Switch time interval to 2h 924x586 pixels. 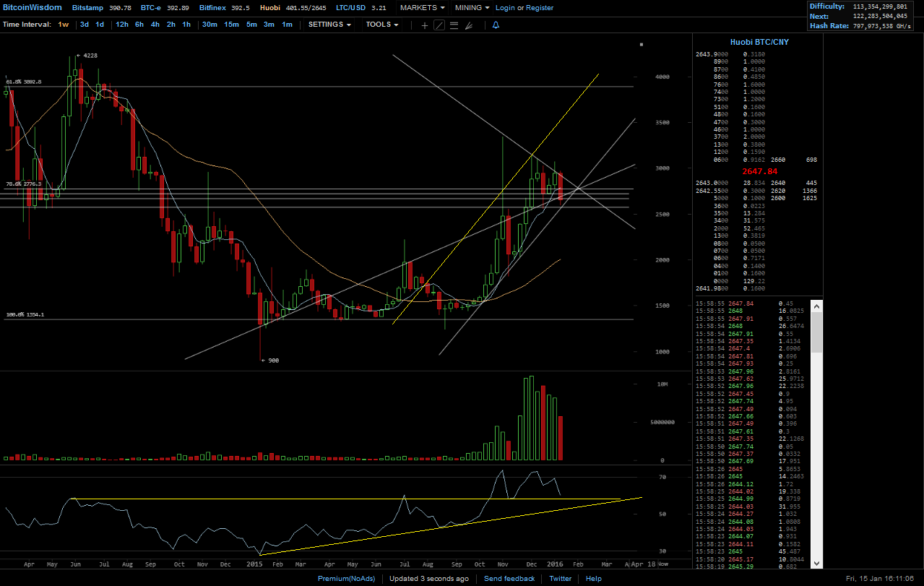171,25
